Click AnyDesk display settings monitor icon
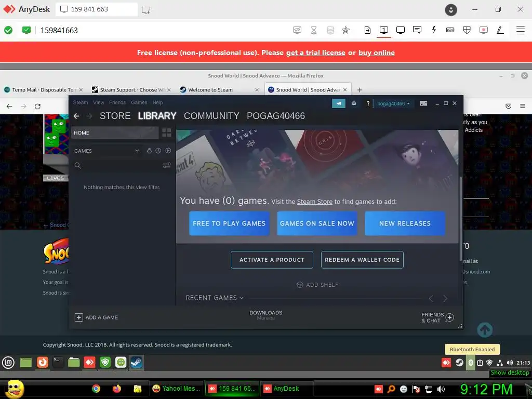 click(x=401, y=30)
